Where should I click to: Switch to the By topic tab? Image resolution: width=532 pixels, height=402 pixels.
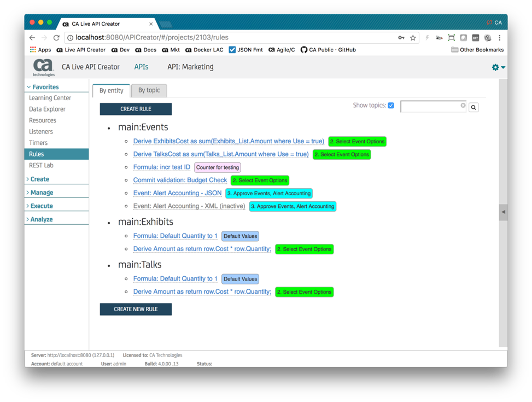(149, 90)
